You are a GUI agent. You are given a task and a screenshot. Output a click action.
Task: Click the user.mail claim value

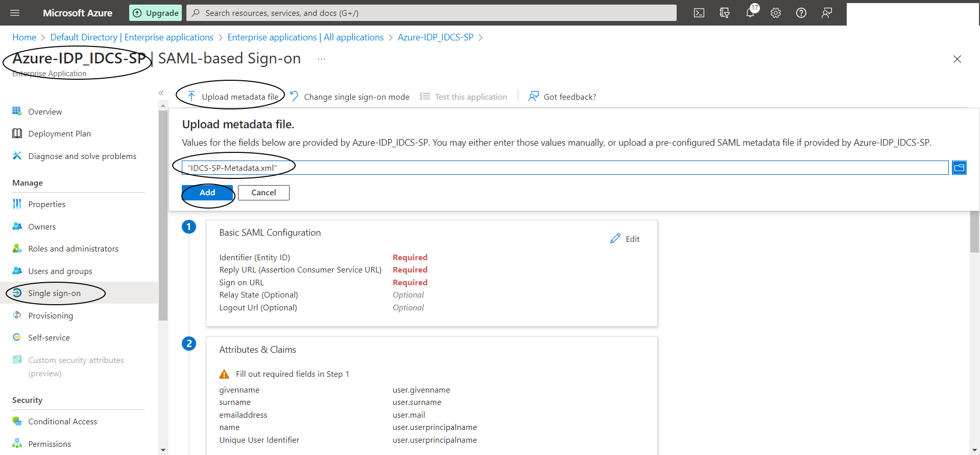pyautogui.click(x=409, y=415)
